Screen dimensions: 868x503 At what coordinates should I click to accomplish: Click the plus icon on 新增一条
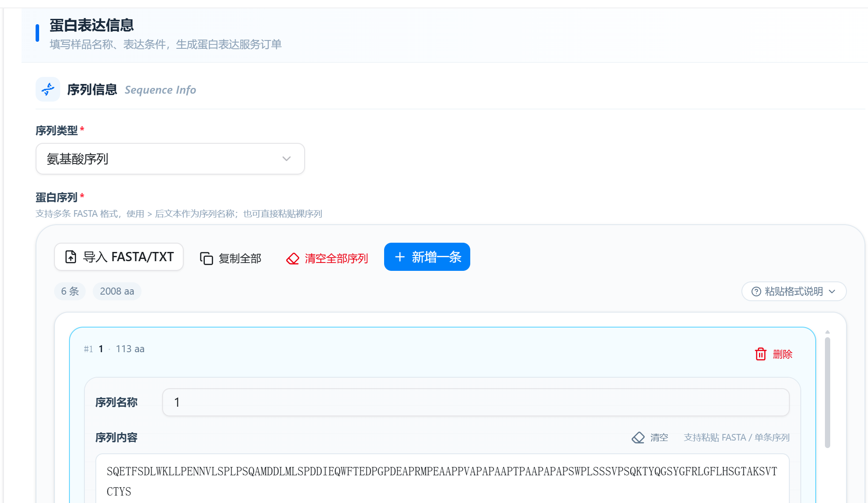pos(399,257)
